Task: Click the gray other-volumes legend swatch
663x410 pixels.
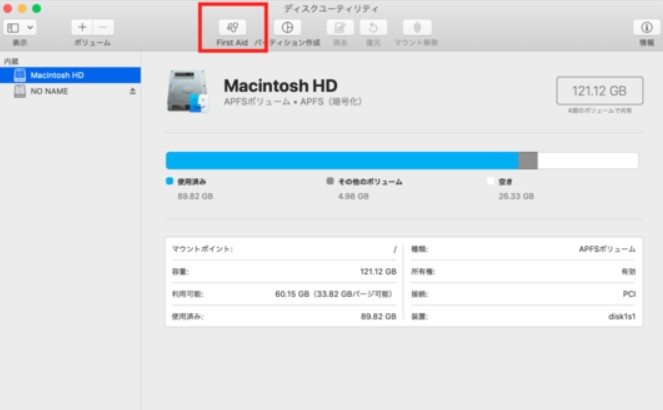Action: point(330,181)
